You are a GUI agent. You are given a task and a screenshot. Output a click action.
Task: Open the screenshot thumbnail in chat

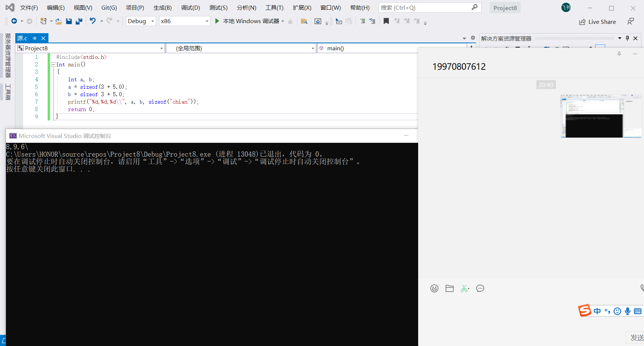pyautogui.click(x=601, y=116)
